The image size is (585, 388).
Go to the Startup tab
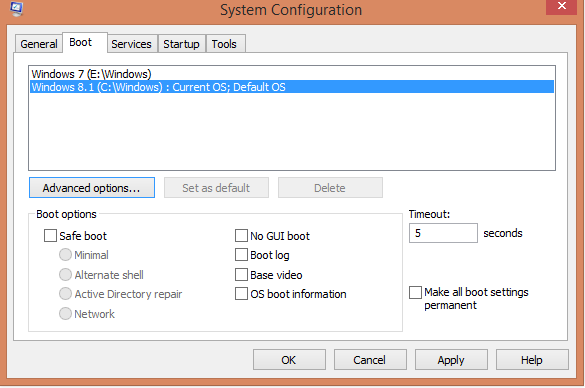point(181,44)
